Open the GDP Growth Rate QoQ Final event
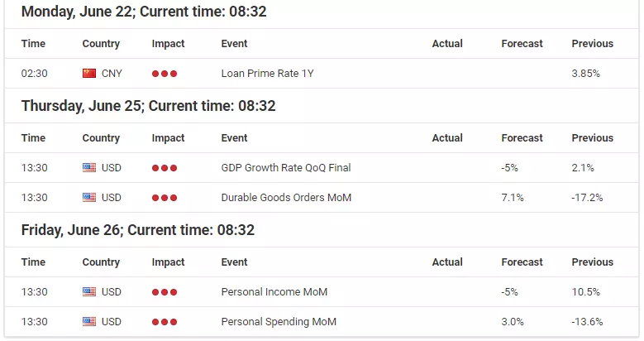This screenshot has height=341, width=644. (x=286, y=167)
